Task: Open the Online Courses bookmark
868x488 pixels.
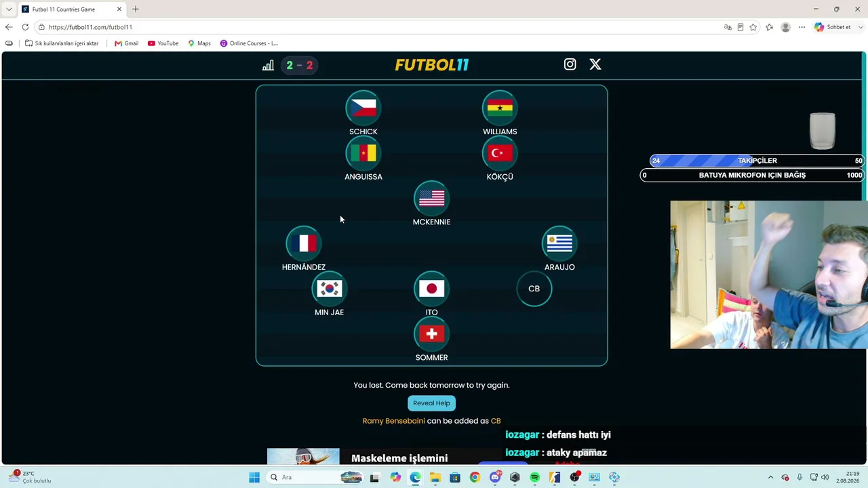Action: (249, 43)
